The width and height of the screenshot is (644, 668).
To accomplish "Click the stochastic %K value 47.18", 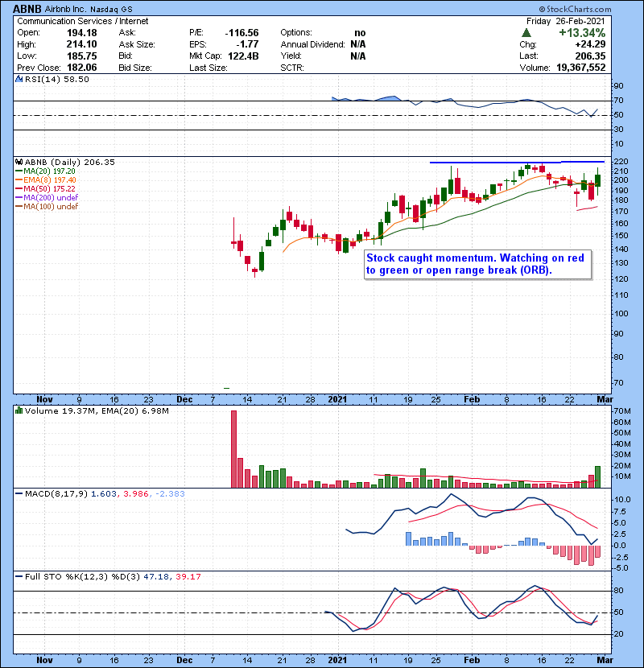I will 155,576.
